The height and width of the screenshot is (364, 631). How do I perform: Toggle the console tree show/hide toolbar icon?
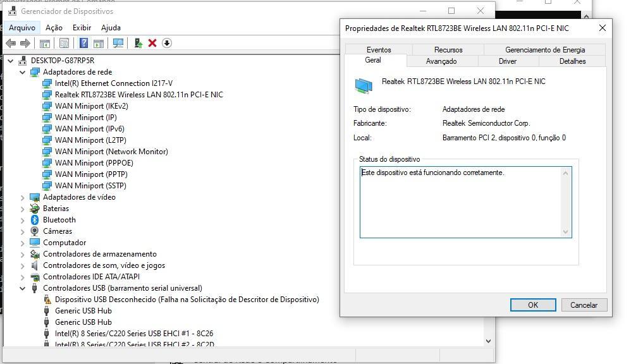[45, 43]
